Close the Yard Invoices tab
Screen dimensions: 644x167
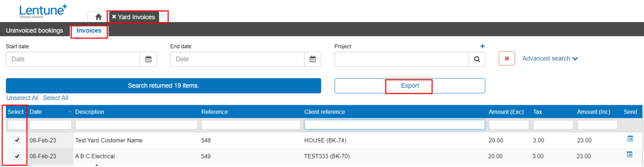click(114, 17)
